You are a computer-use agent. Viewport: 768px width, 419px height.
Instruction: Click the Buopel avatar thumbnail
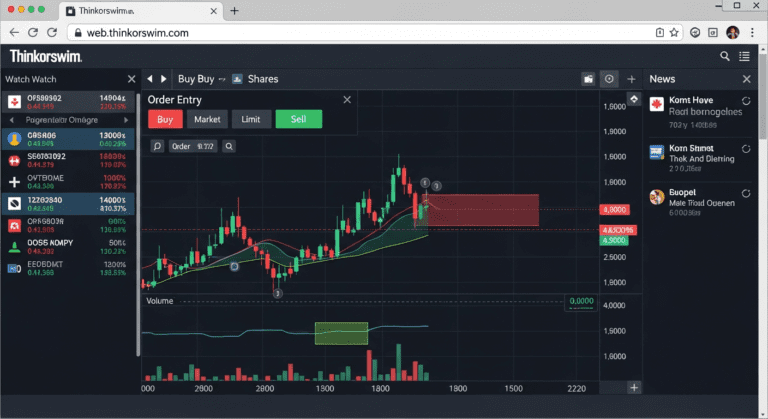(x=657, y=197)
